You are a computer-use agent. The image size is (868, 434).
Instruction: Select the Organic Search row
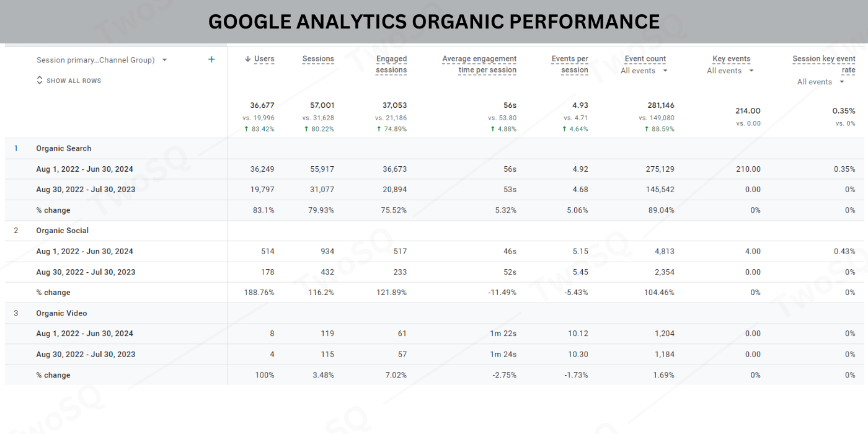(64, 148)
